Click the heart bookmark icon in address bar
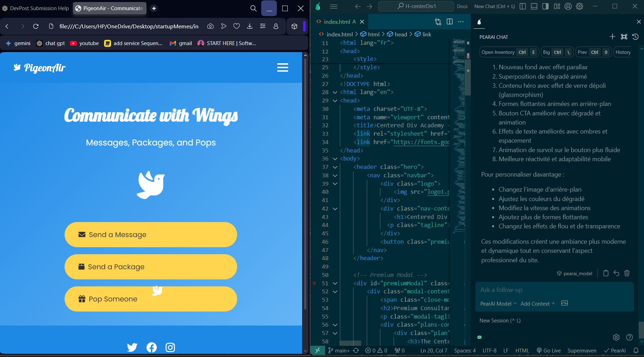644x357 pixels. [x=236, y=26]
